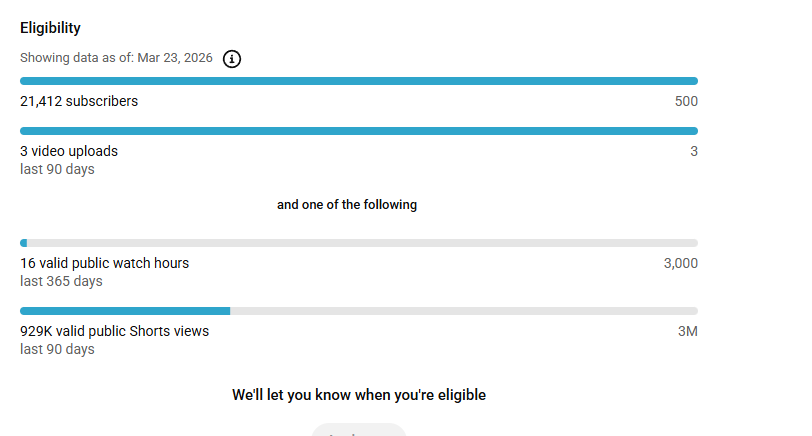Click the 'Showing data as of' date text
Image resolution: width=812 pixels, height=436 pixels.
pos(116,58)
